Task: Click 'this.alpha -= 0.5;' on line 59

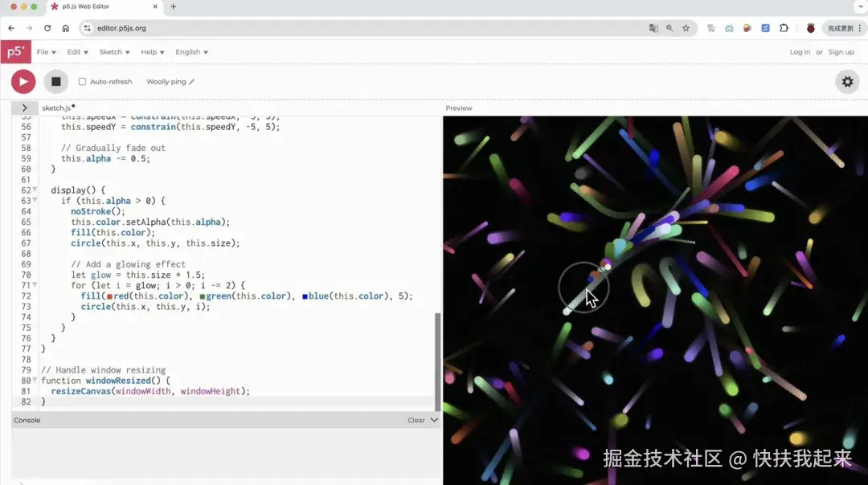Action: tap(105, 159)
